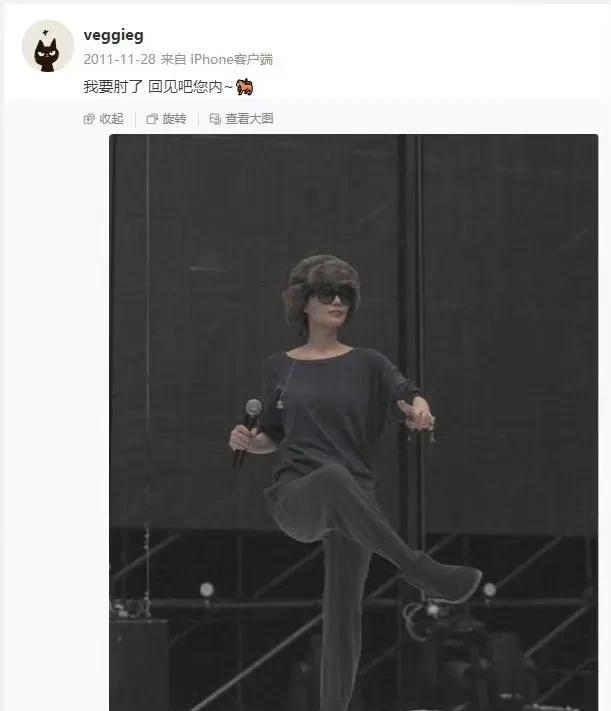
Task: Click the 2011-11-28 post timestamp
Action: click(119, 59)
